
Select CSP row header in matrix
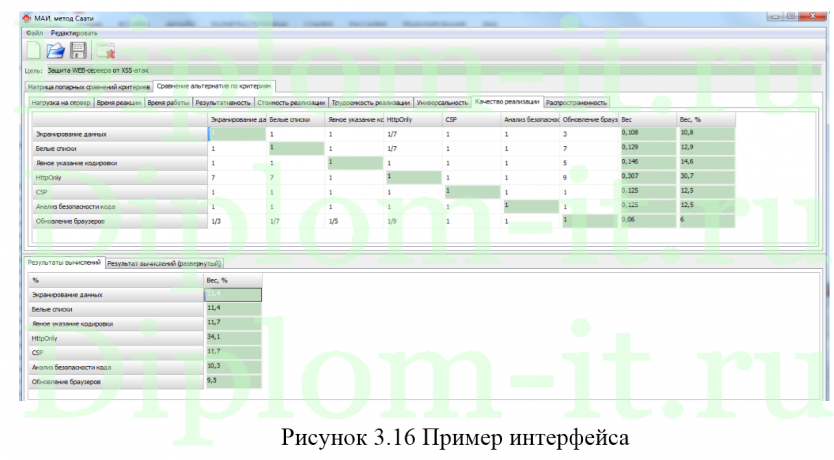[x=120, y=192]
